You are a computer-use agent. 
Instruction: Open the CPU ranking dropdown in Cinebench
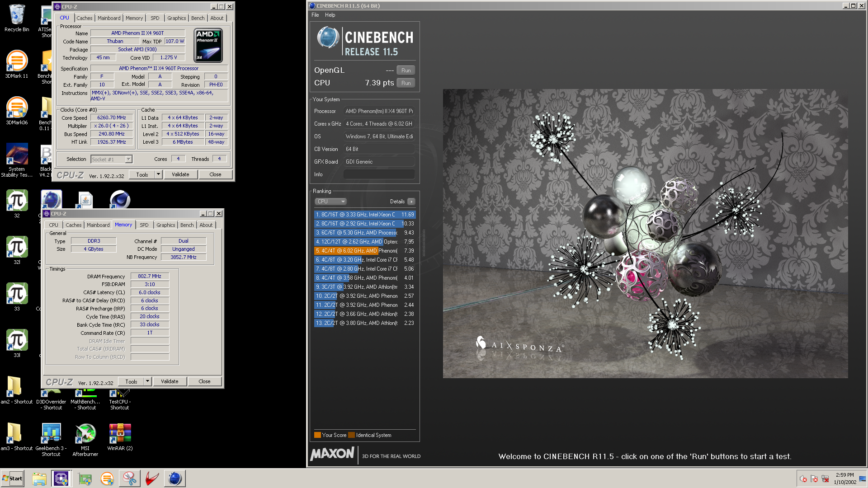tap(330, 202)
